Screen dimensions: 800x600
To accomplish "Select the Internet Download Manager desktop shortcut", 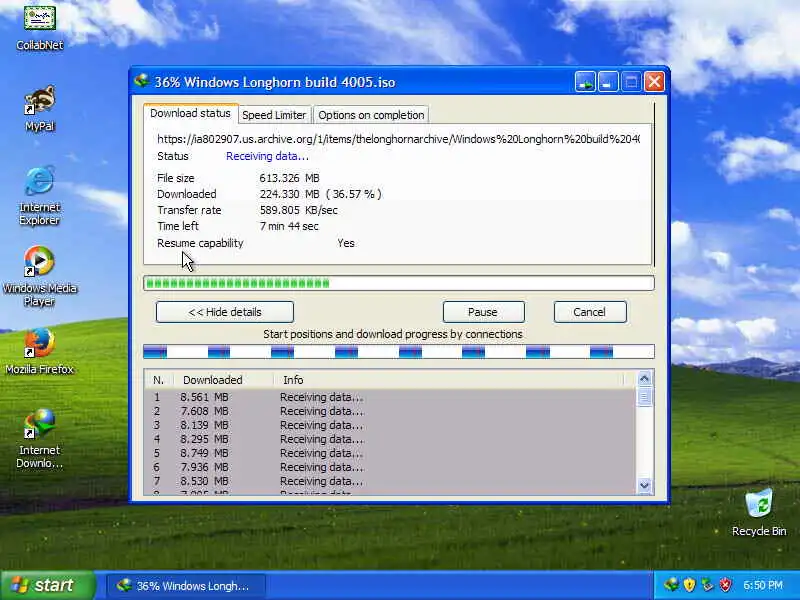I will tap(39, 438).
